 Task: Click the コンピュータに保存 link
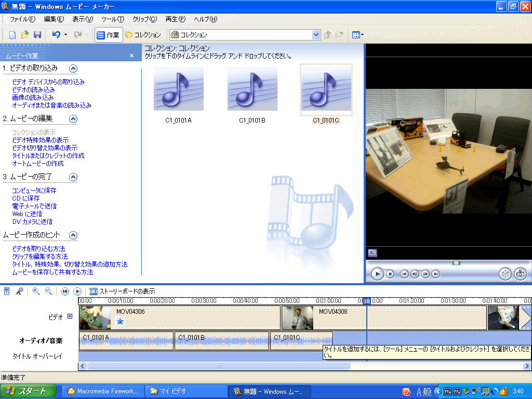coord(34,191)
